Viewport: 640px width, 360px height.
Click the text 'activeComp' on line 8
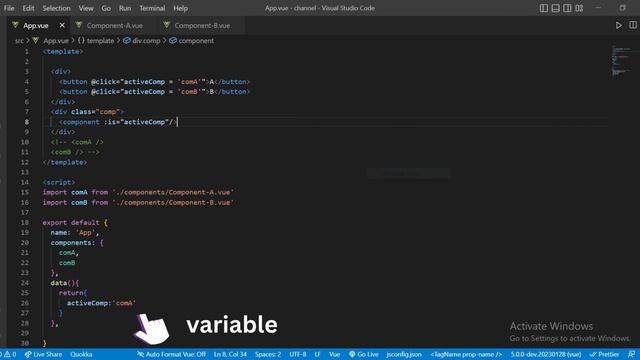[x=144, y=122]
